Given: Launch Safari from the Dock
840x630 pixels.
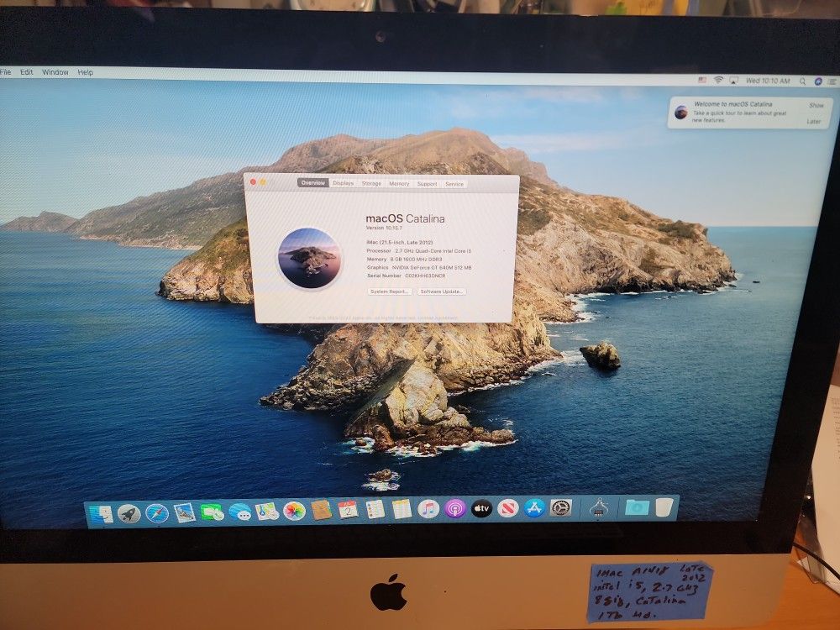Looking at the screenshot, I should coord(157,513).
